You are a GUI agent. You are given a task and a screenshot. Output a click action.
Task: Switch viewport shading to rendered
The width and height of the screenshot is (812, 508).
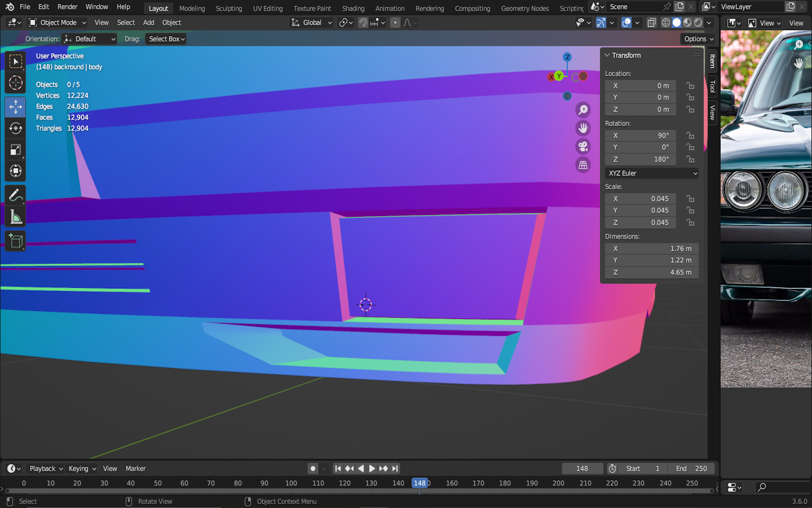pyautogui.click(x=698, y=23)
